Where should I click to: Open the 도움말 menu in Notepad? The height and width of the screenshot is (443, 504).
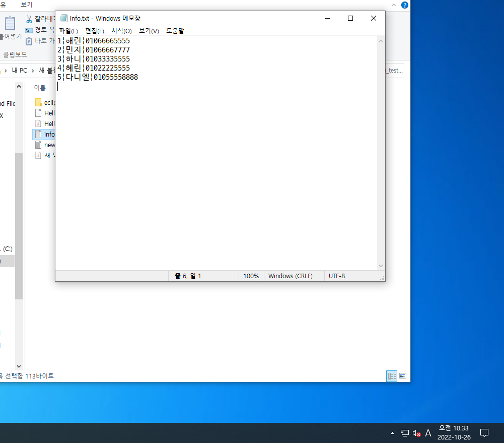(175, 31)
